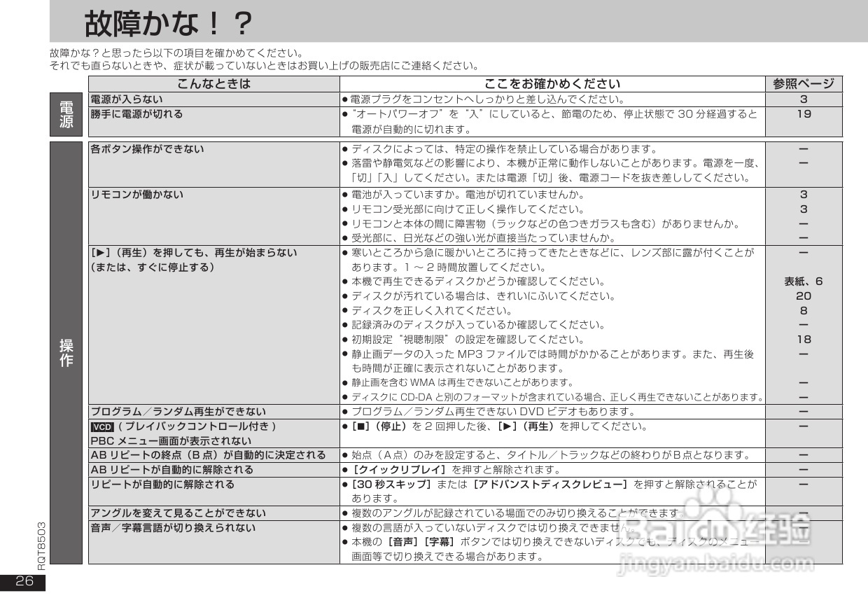
Task: Click the 参照ページ column header
Action: click(805, 84)
